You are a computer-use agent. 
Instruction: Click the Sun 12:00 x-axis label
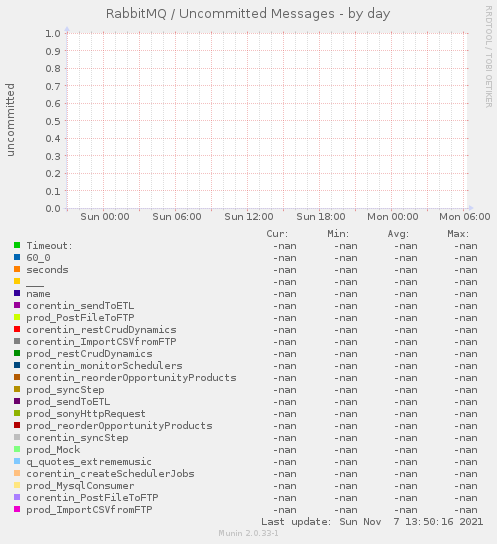249,217
